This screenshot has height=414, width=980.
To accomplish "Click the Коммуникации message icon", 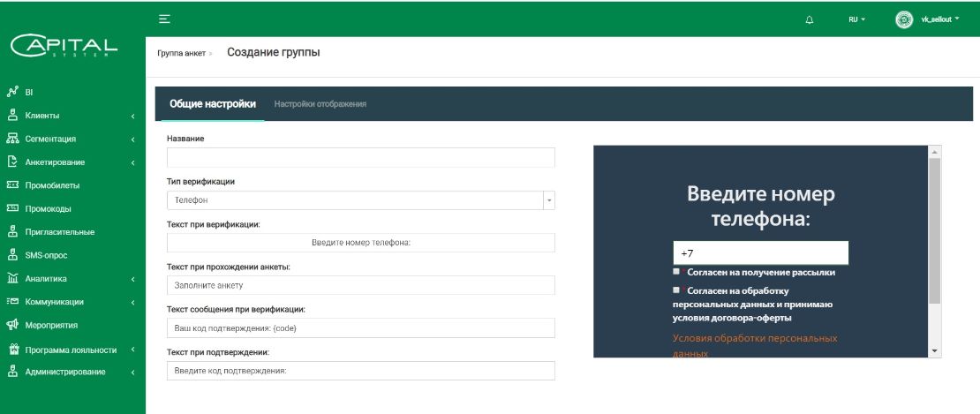I will (11, 302).
